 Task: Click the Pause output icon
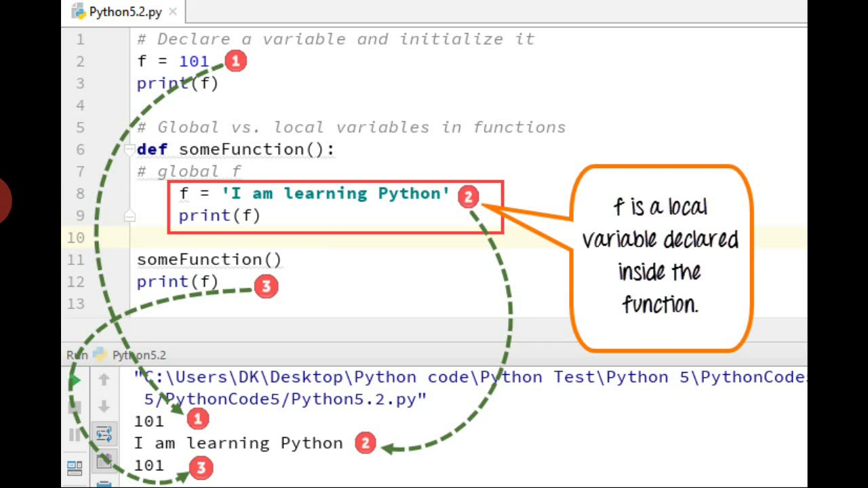(75, 434)
